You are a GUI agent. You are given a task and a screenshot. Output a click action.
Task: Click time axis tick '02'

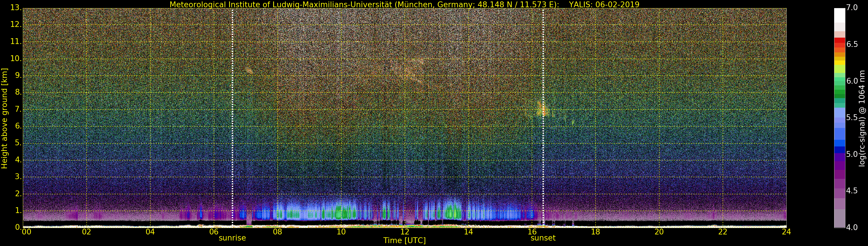(x=87, y=232)
